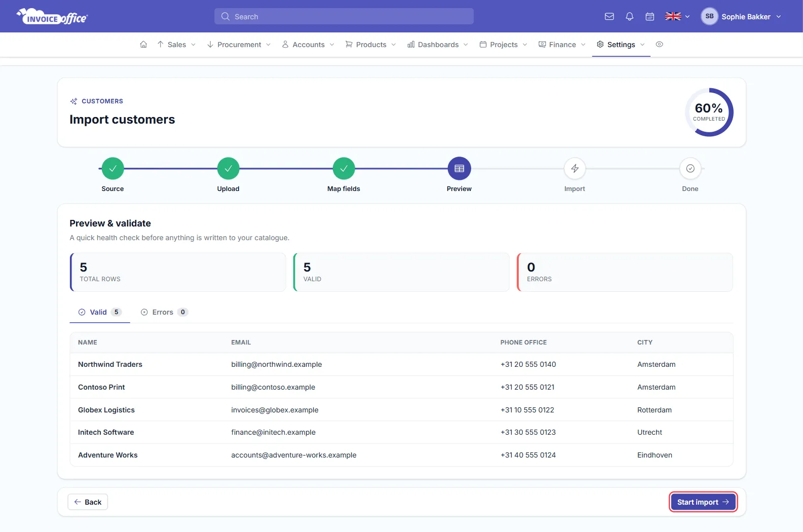Screen dimensions: 803x532
Task: Switch to the Errors tab
Action: pos(164,312)
